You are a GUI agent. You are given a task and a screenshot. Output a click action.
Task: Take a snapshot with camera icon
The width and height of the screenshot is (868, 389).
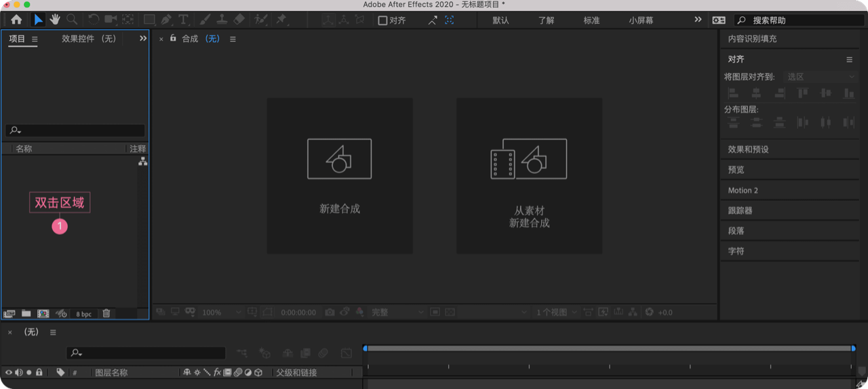pos(330,312)
